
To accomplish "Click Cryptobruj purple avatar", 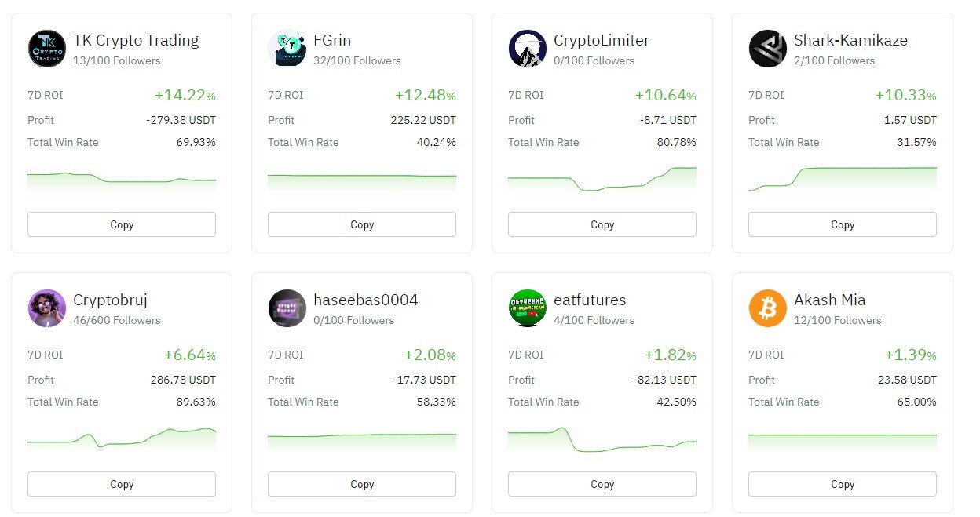I will coord(47,308).
